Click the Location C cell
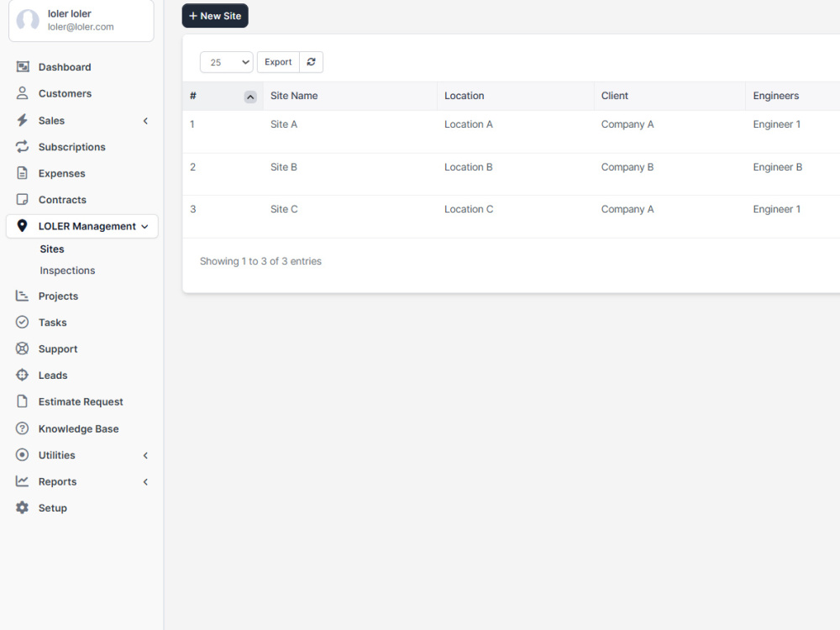This screenshot has width=840, height=630. (x=469, y=209)
